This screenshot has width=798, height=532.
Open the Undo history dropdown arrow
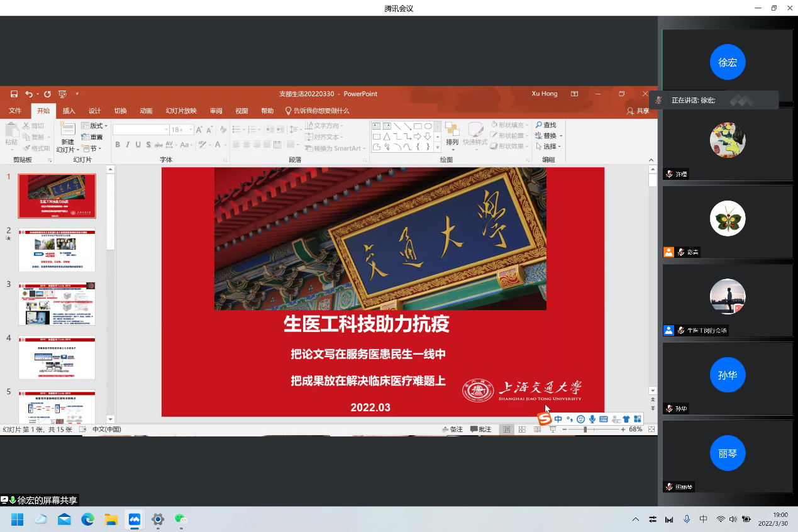38,94
